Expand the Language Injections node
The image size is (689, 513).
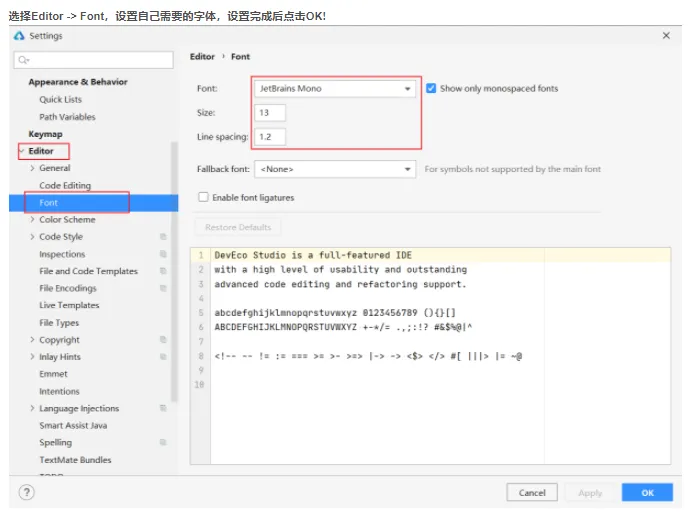pyautogui.click(x=32, y=408)
